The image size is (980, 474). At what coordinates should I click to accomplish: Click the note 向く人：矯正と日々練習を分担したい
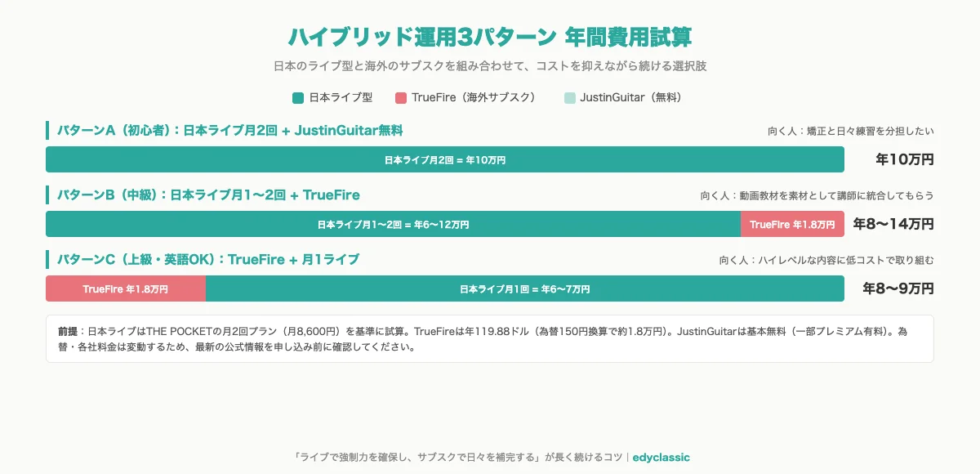click(x=851, y=131)
